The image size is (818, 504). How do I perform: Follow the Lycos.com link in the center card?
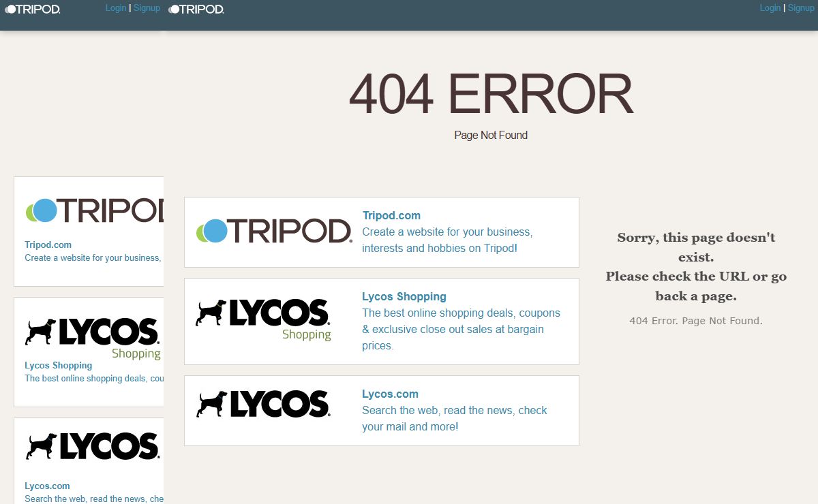[x=390, y=394]
